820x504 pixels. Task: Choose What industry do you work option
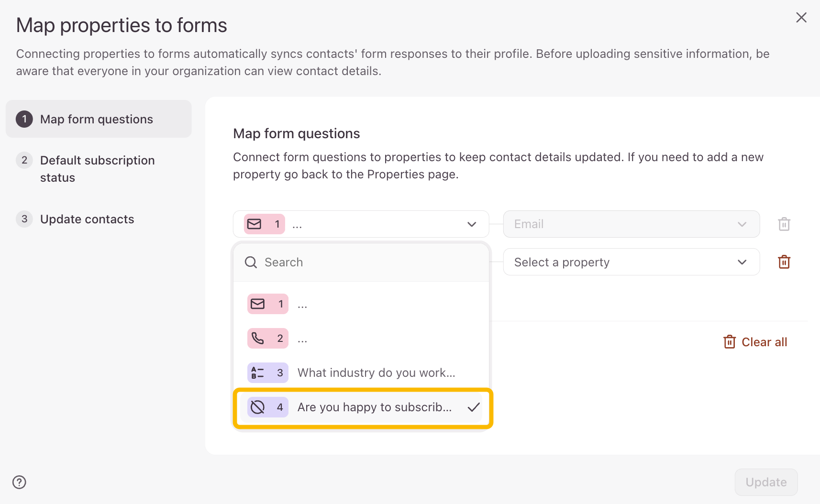[376, 373]
